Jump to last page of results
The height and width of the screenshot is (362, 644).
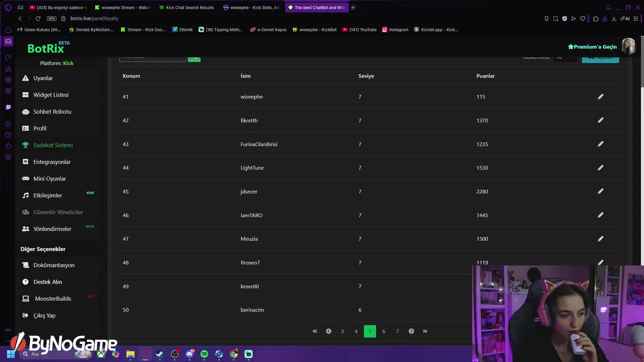pos(425,331)
